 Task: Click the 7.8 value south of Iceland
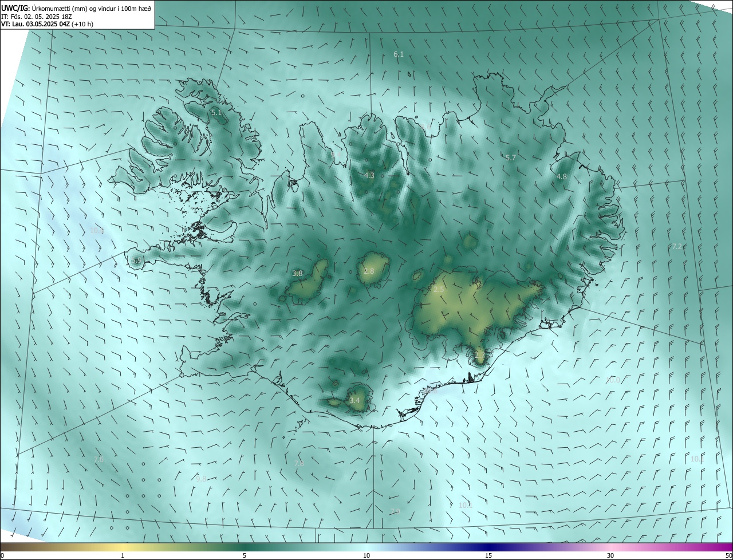tap(299, 464)
